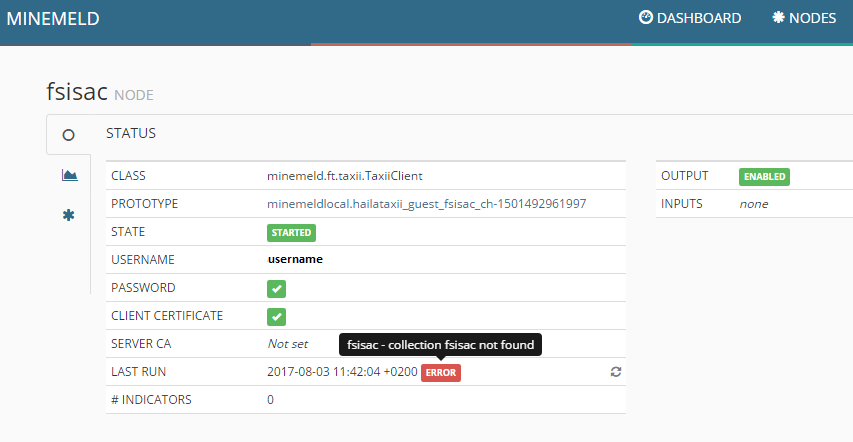Open the NODES page
Viewport: 853px width, 442px height.
point(804,18)
